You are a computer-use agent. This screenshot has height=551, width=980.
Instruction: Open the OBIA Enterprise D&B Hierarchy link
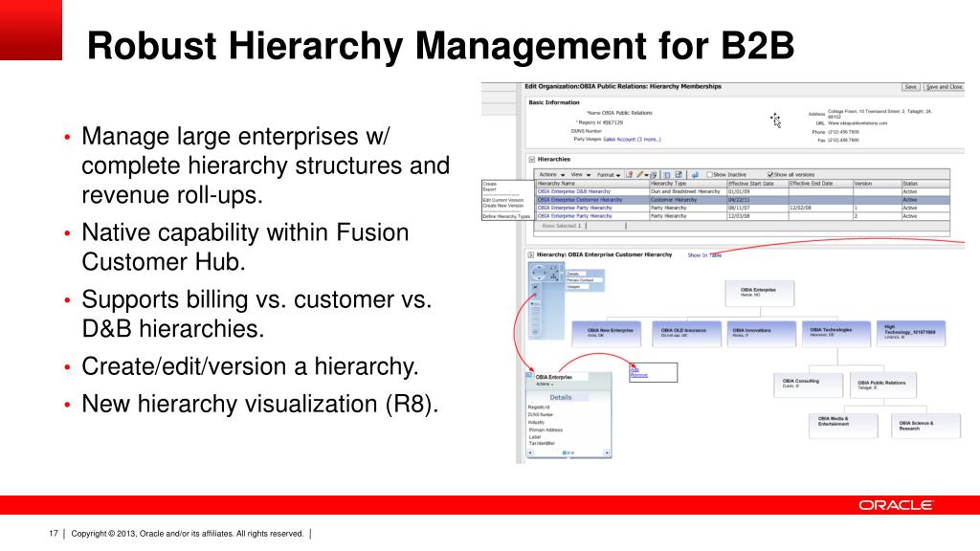(574, 191)
